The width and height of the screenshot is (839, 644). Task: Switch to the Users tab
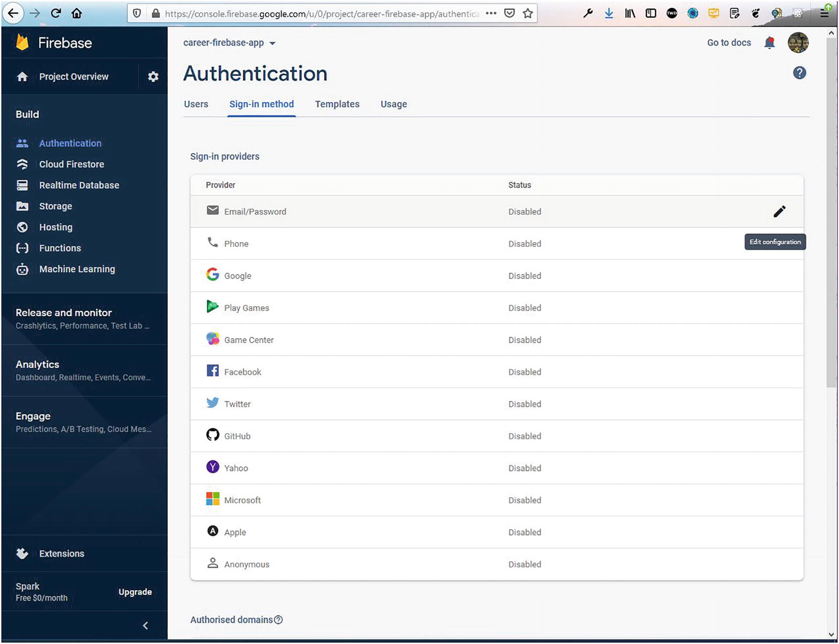(196, 104)
